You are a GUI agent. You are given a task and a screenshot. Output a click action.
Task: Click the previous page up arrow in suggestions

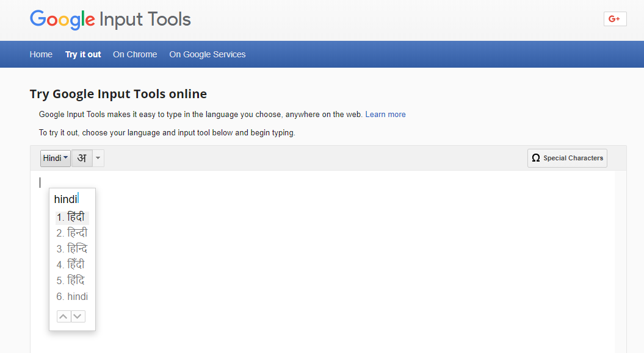pyautogui.click(x=63, y=316)
